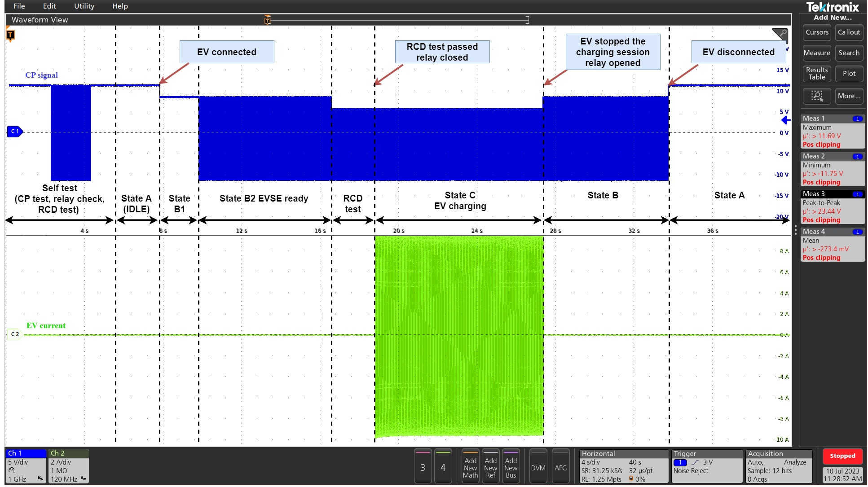Select the C2 channel handle on waveform
The image size is (868, 487).
(15, 334)
